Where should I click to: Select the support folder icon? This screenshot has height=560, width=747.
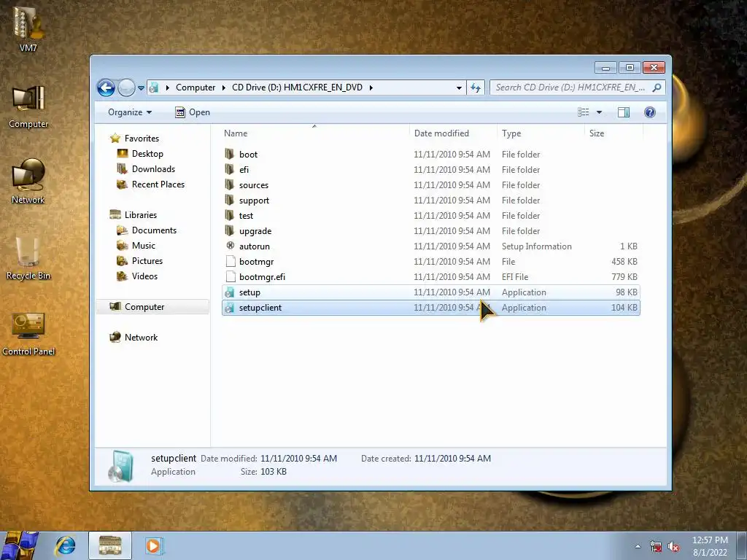click(x=230, y=200)
